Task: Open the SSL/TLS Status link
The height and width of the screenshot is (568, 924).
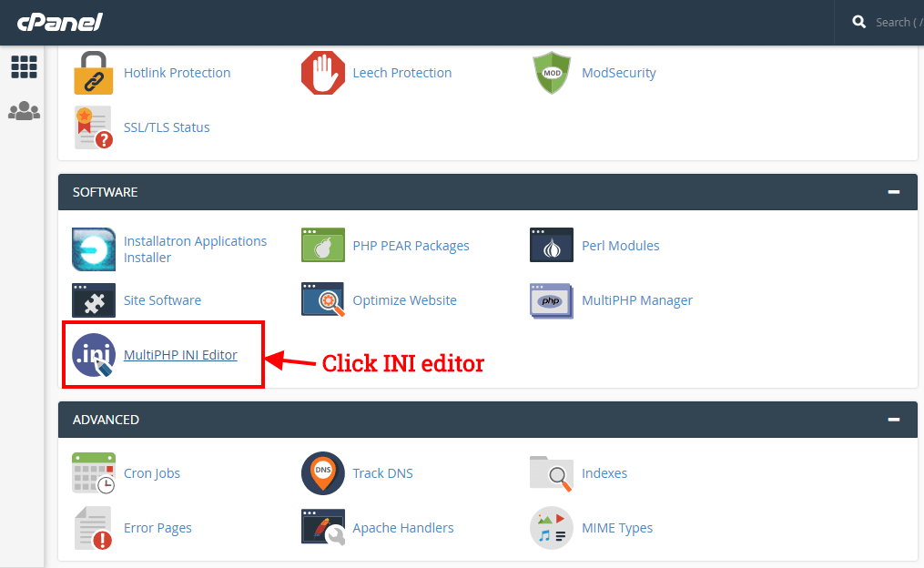Action: pos(167,127)
